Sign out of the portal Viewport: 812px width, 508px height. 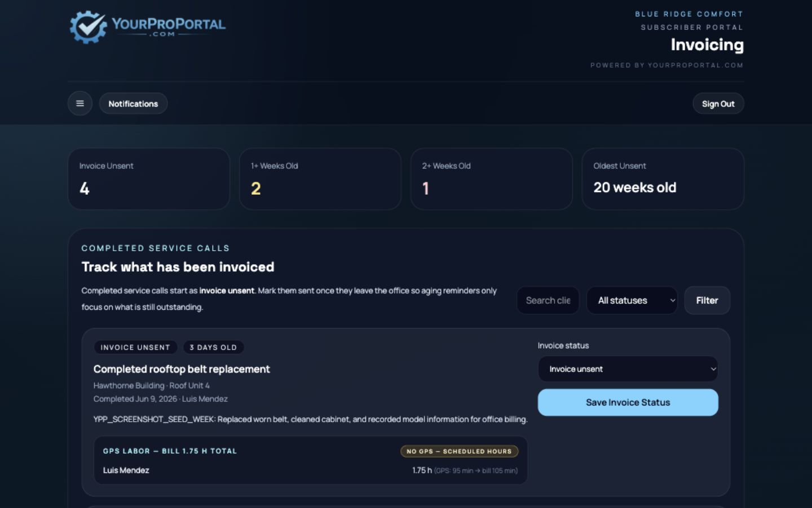point(718,103)
